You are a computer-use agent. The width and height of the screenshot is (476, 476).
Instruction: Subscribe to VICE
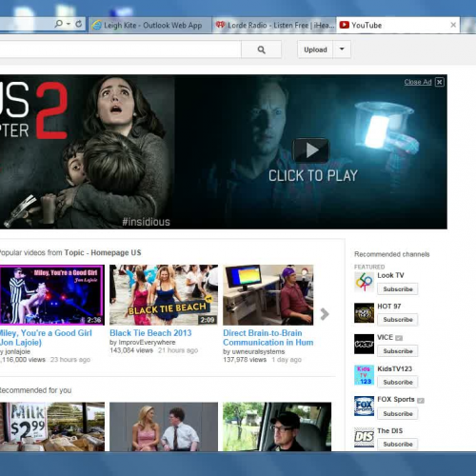pyautogui.click(x=398, y=351)
